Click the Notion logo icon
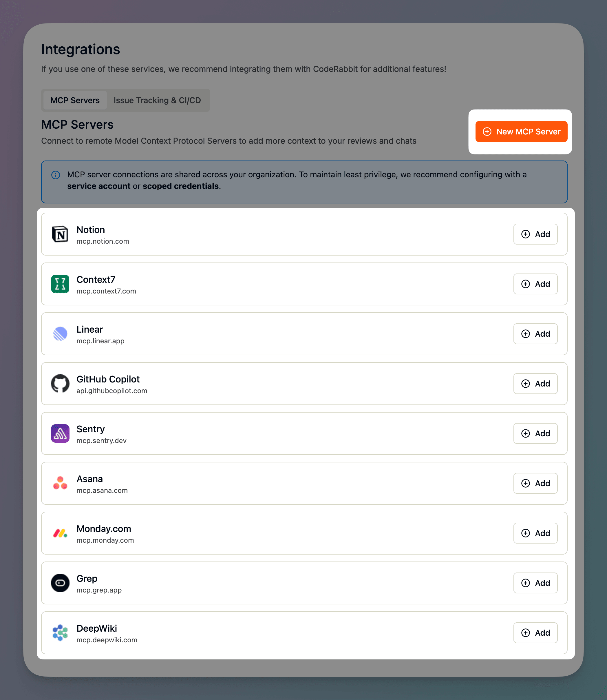607x700 pixels. click(x=60, y=234)
